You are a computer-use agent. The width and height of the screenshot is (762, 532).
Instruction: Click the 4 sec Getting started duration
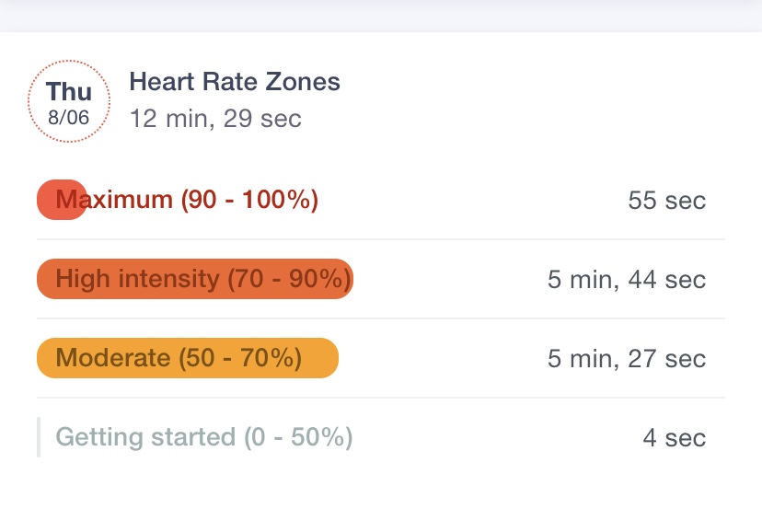674,438
